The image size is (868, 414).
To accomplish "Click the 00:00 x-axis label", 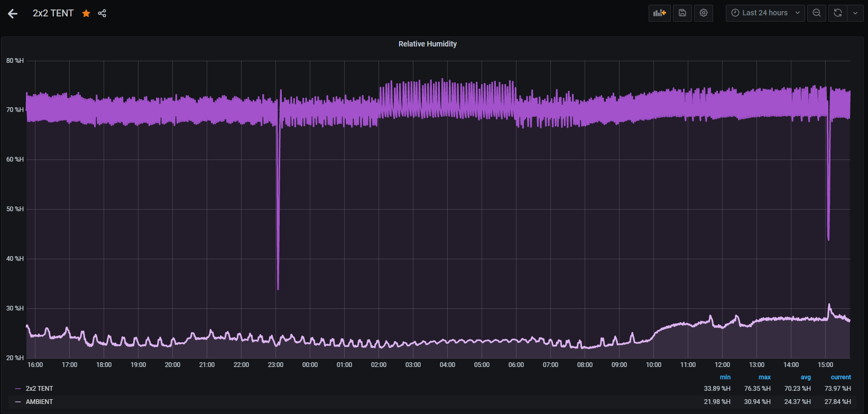I will coord(310,365).
